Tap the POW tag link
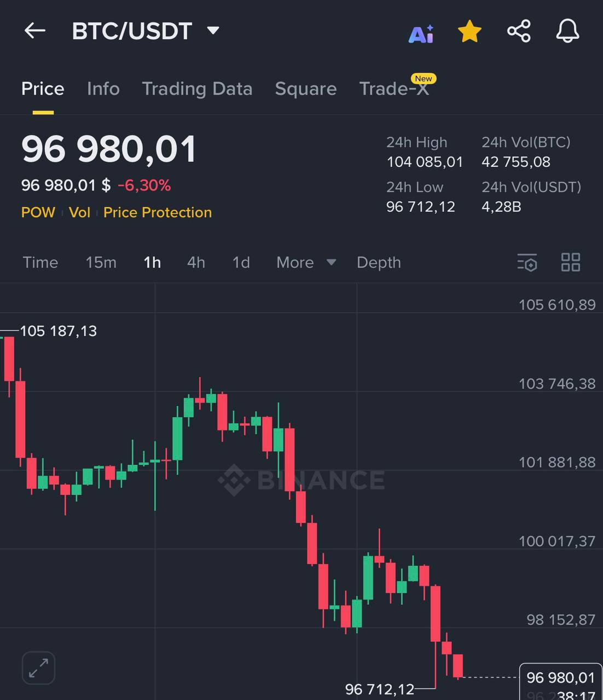 tap(38, 212)
